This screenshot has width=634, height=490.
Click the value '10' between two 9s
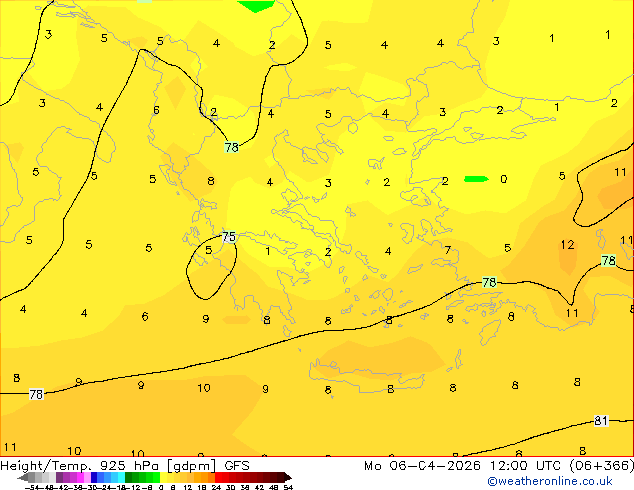(x=203, y=388)
